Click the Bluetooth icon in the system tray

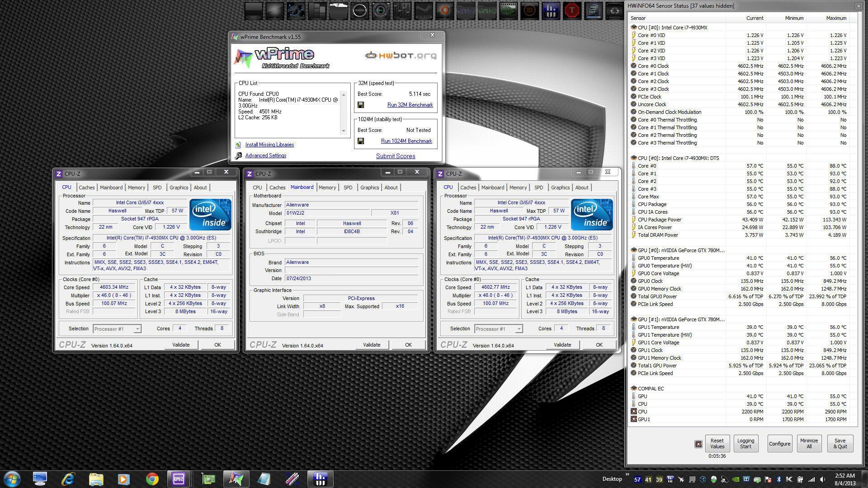click(x=779, y=479)
